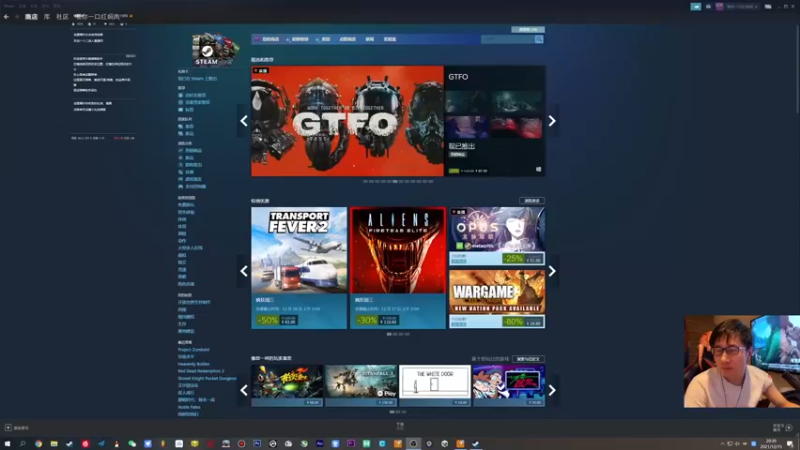Go to next special offers page

pos(552,271)
